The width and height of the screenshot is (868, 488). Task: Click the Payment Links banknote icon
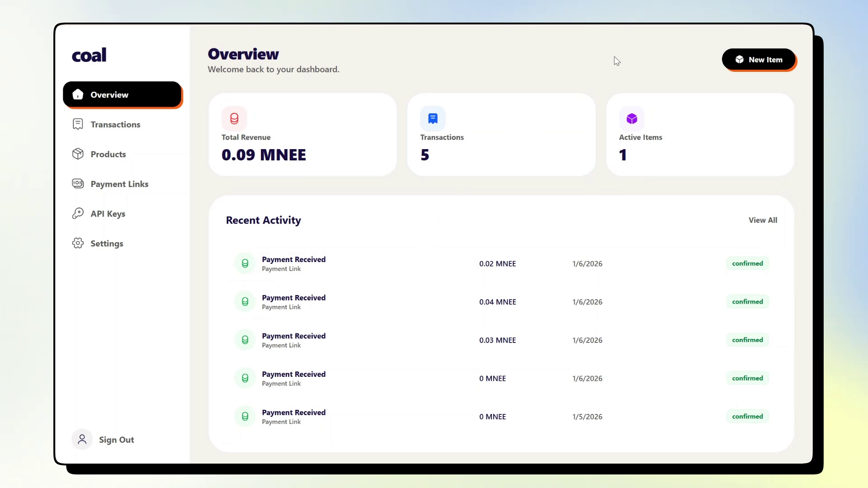tap(78, 183)
